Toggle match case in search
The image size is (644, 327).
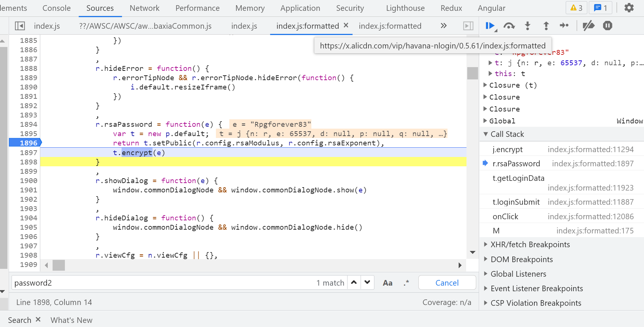(x=387, y=283)
